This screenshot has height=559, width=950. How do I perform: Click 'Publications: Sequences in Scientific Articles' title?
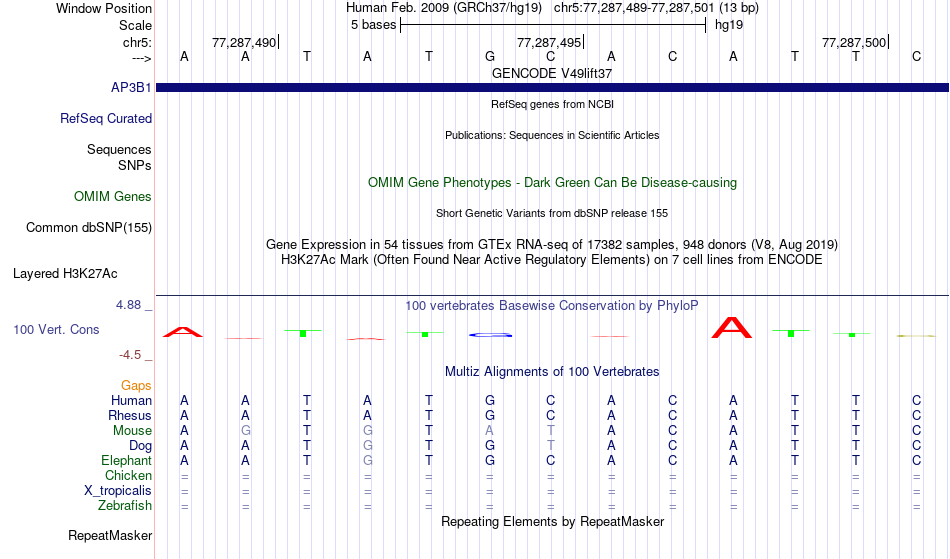click(x=552, y=135)
